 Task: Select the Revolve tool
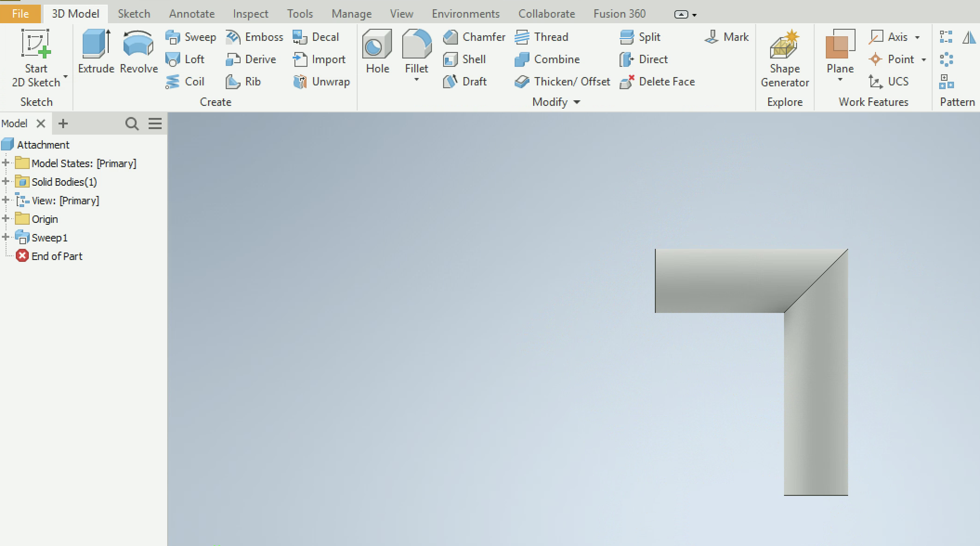pyautogui.click(x=137, y=51)
